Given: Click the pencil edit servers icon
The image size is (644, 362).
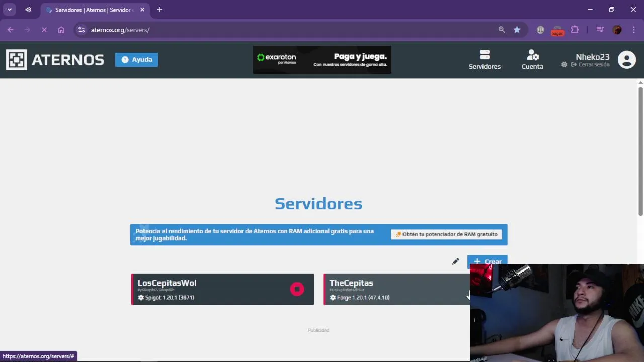Looking at the screenshot, I should 455,261.
